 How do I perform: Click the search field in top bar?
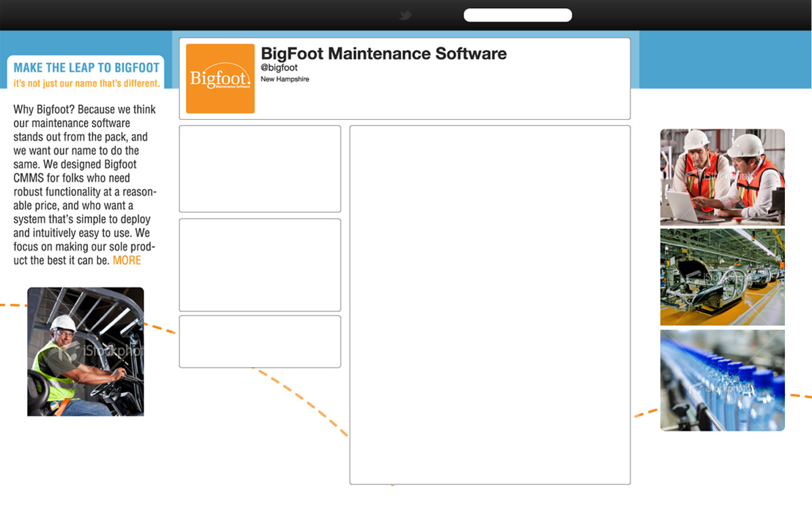518,15
